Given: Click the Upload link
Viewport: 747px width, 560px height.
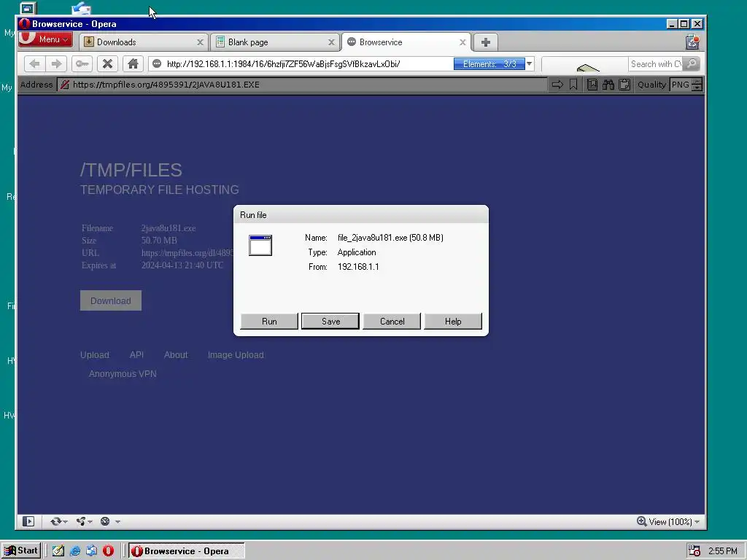Looking at the screenshot, I should tap(94, 355).
